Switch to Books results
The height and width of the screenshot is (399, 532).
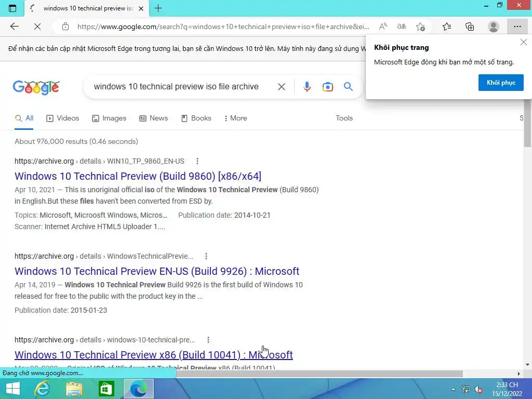point(196,118)
